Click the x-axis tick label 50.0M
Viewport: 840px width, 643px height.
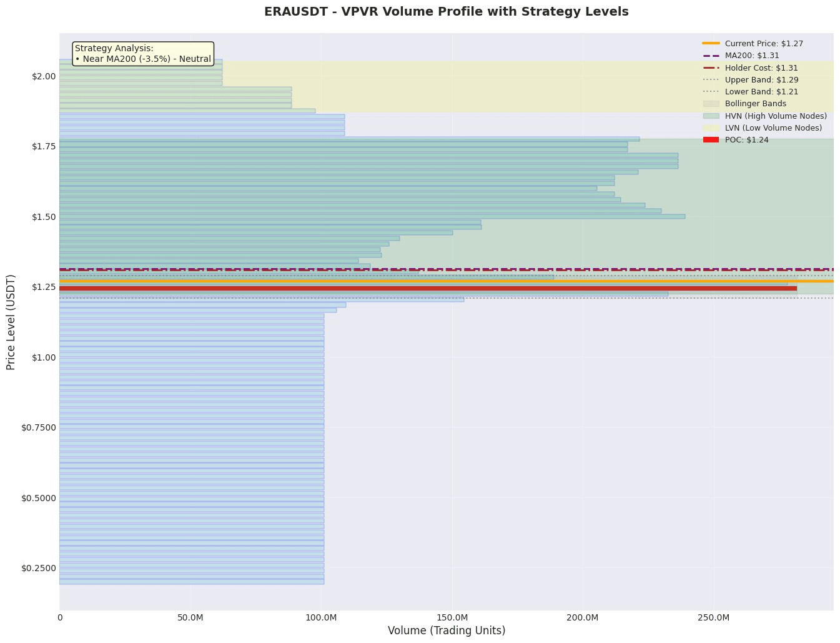click(190, 617)
